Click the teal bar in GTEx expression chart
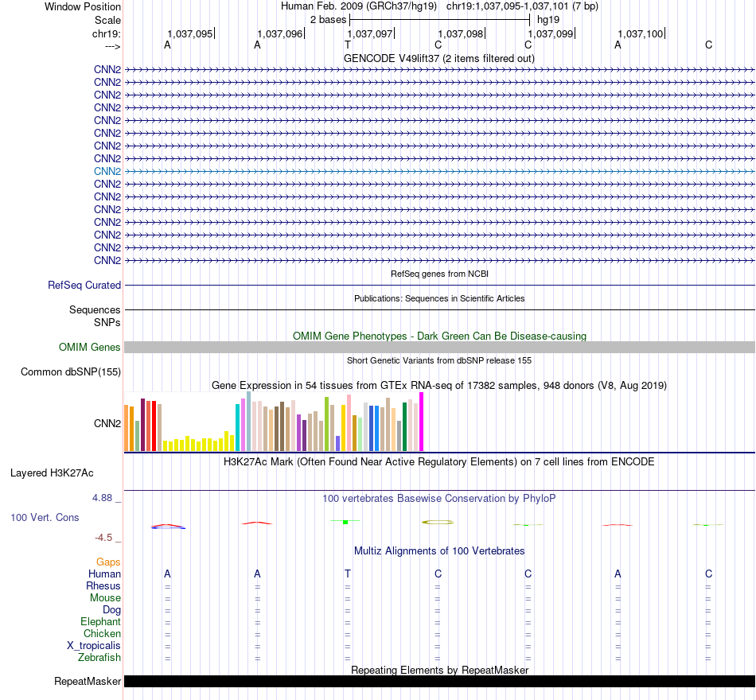This screenshot has height=700, width=756. coord(237,428)
